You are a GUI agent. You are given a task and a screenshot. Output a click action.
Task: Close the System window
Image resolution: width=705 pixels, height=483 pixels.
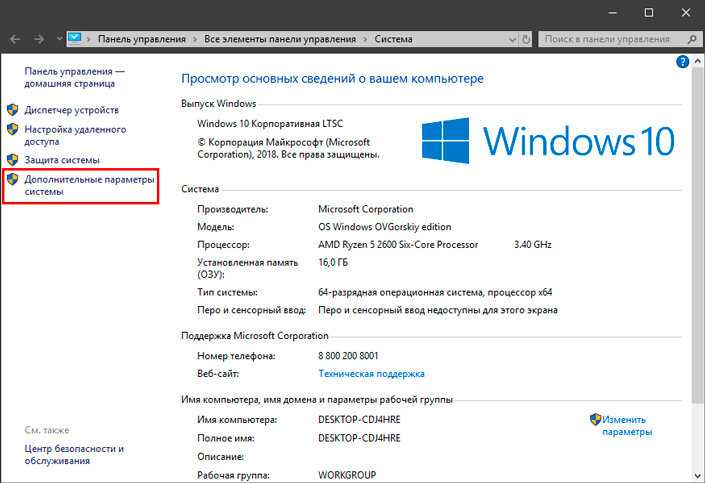tap(686, 13)
